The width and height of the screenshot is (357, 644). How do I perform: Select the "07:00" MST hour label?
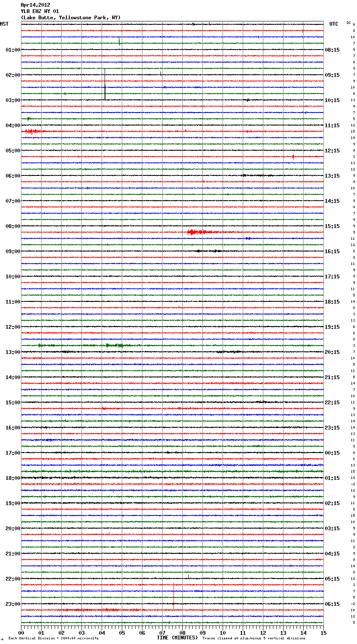[13, 201]
